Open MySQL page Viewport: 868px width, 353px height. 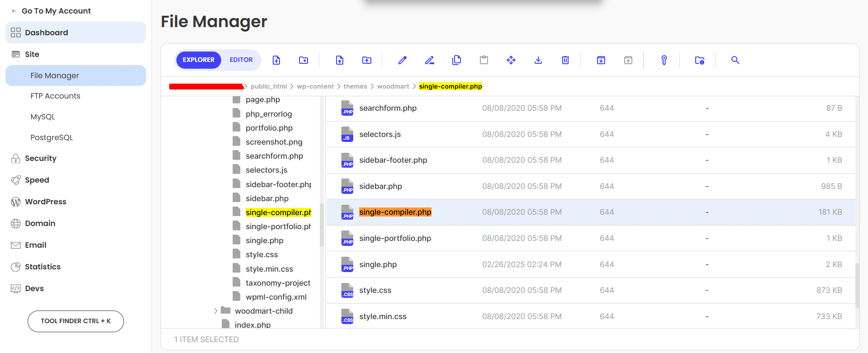point(43,117)
